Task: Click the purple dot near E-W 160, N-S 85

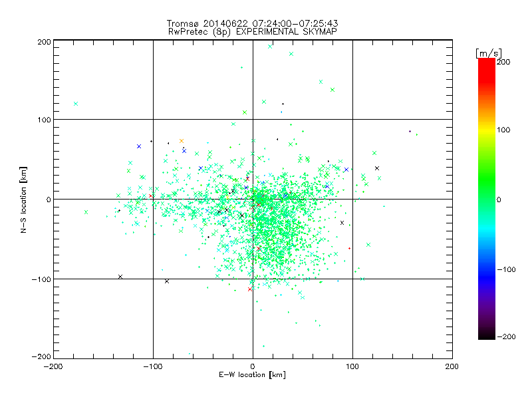Action: [410, 131]
